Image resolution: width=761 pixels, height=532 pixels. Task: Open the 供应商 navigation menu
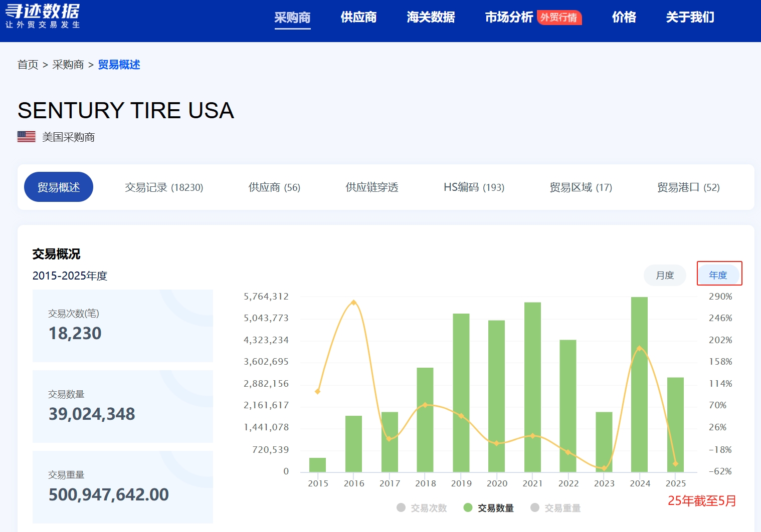click(x=358, y=18)
